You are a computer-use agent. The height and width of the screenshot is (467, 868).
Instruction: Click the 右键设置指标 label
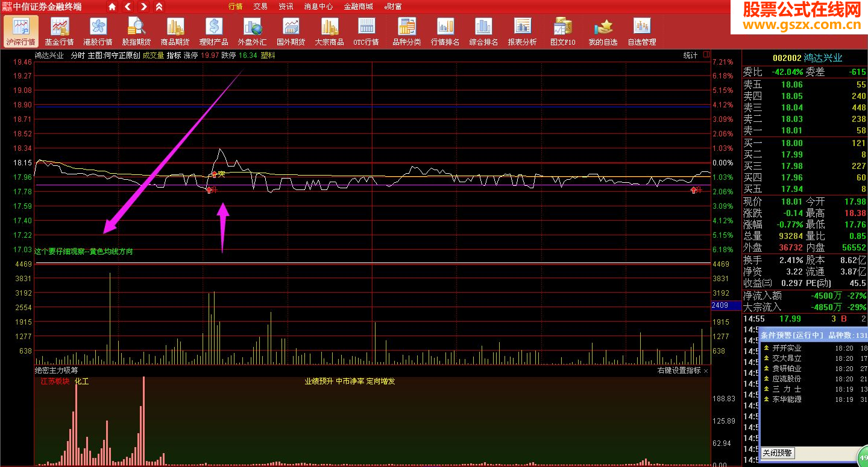[679, 370]
